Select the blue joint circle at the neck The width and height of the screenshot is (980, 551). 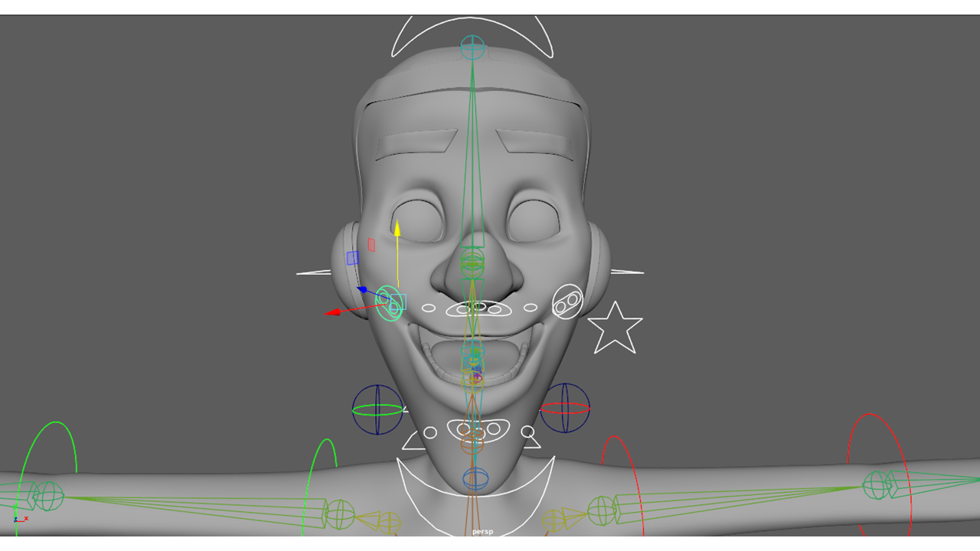point(475,479)
